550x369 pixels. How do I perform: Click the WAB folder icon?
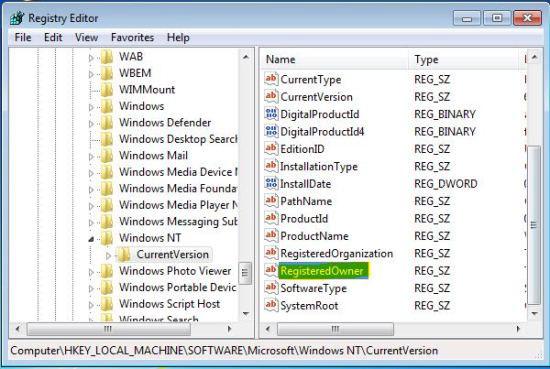(107, 56)
